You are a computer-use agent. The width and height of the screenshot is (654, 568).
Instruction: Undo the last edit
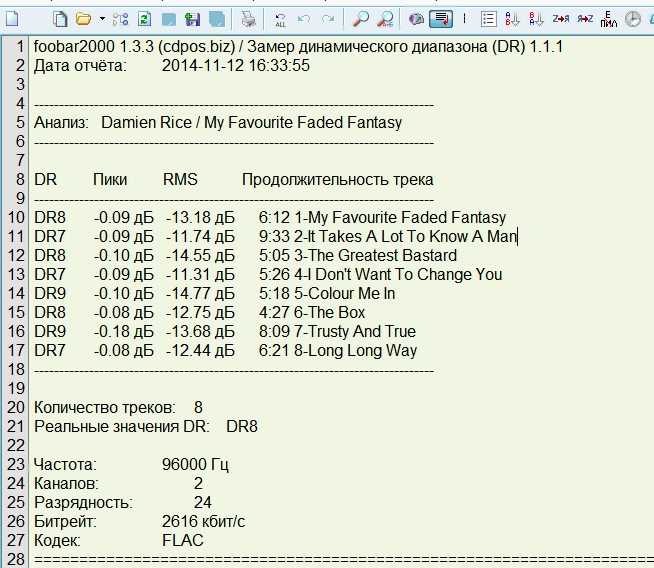point(304,19)
